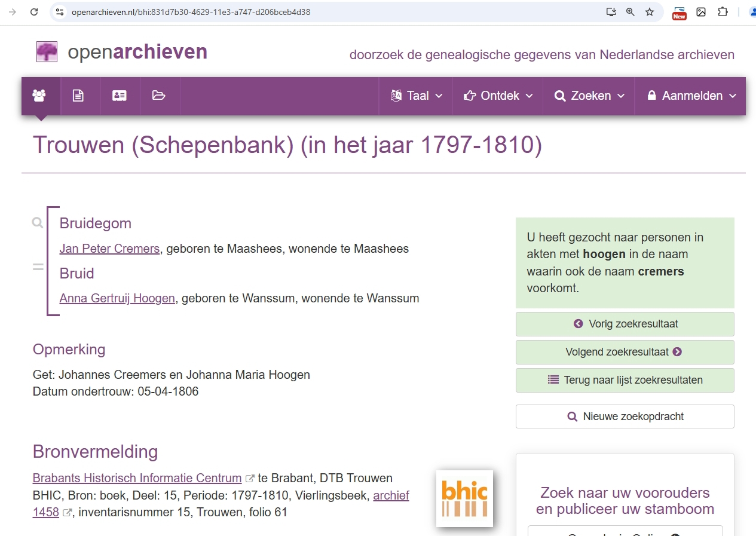Click the ID card icon in navbar

(x=120, y=96)
